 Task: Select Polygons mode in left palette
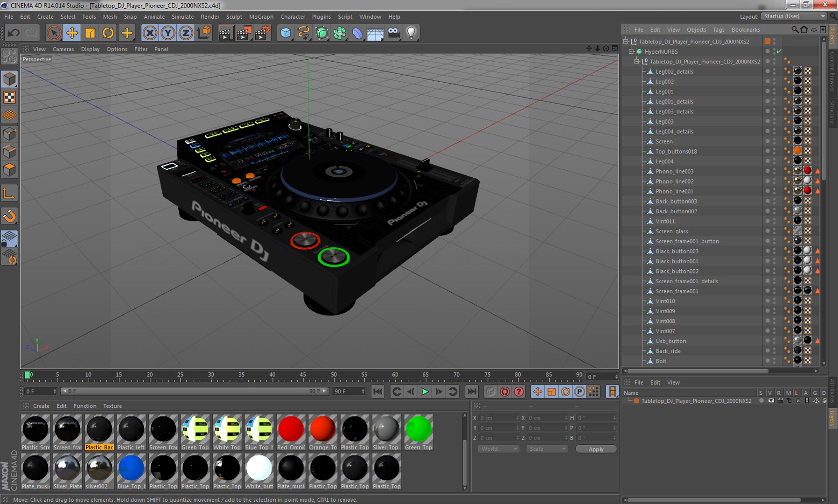coord(9,170)
